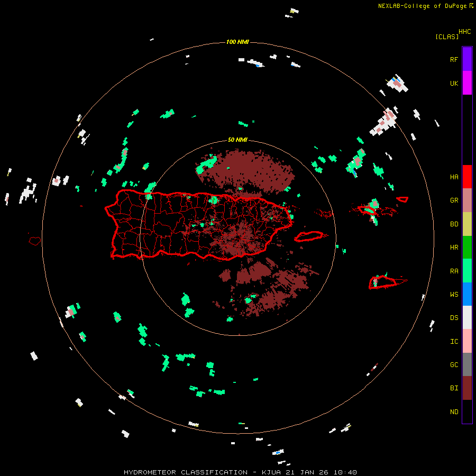Click the NEXLAB-College of DuPage credit
Screen dimensions: 476x476
[422, 6]
